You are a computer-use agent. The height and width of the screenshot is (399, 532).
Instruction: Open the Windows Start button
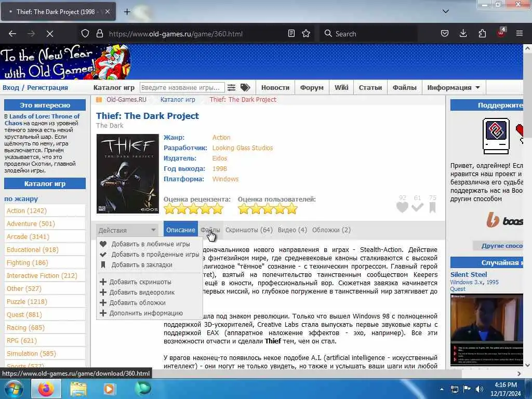tap(14, 389)
